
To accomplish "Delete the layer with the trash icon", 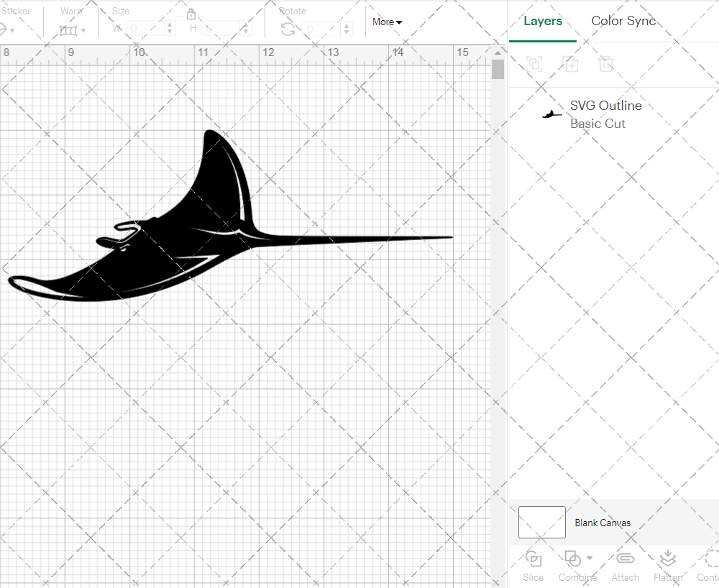I will 606,64.
